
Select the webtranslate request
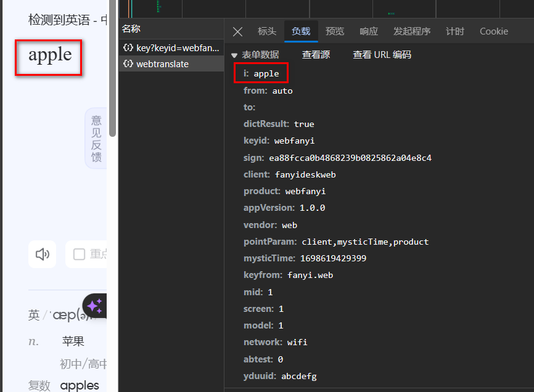point(163,64)
